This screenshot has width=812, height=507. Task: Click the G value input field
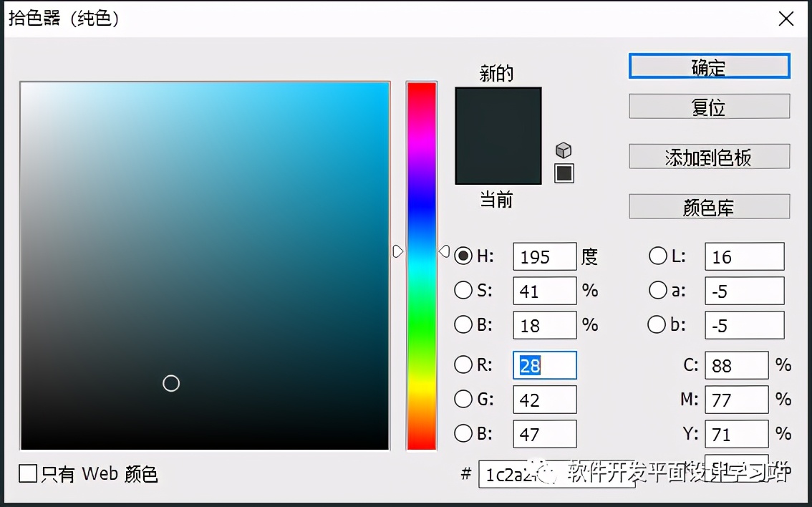[x=544, y=400]
